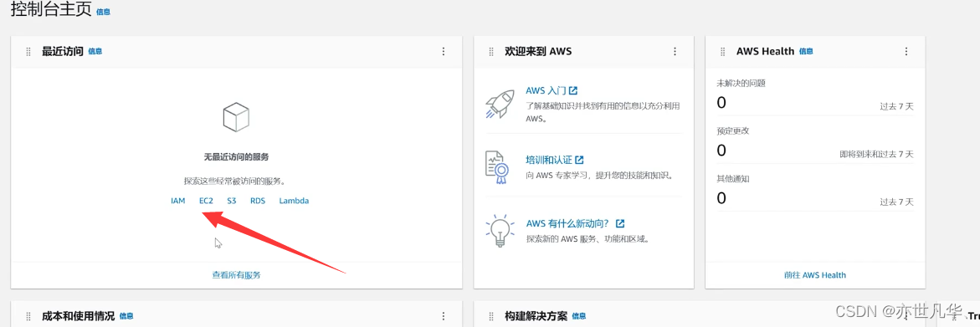The height and width of the screenshot is (327, 980).
Task: Open the EC2 service link
Action: click(x=206, y=201)
